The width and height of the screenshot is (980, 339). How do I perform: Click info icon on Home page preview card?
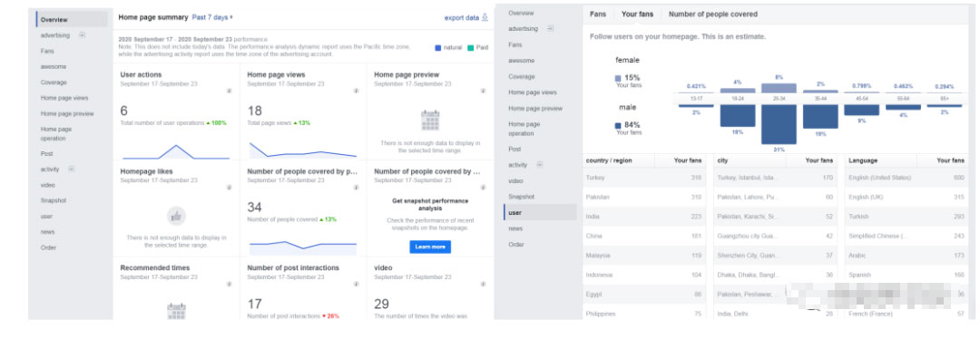point(483,91)
